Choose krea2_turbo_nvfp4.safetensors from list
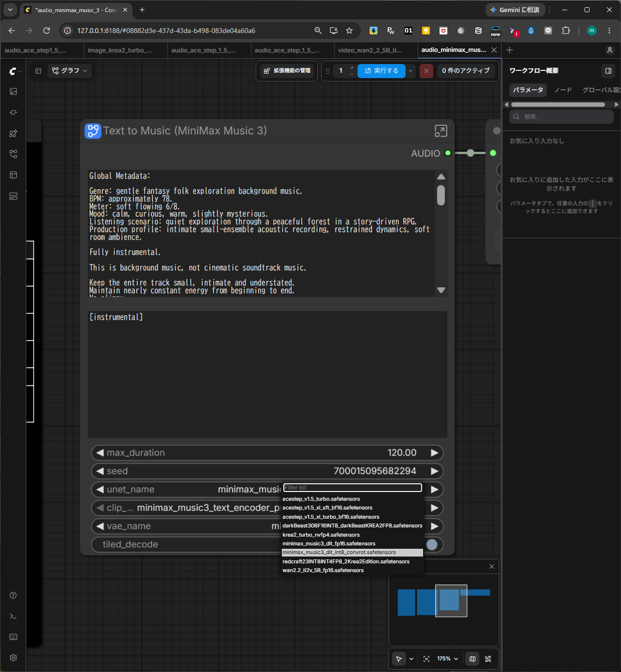621x672 pixels. [x=352, y=535]
